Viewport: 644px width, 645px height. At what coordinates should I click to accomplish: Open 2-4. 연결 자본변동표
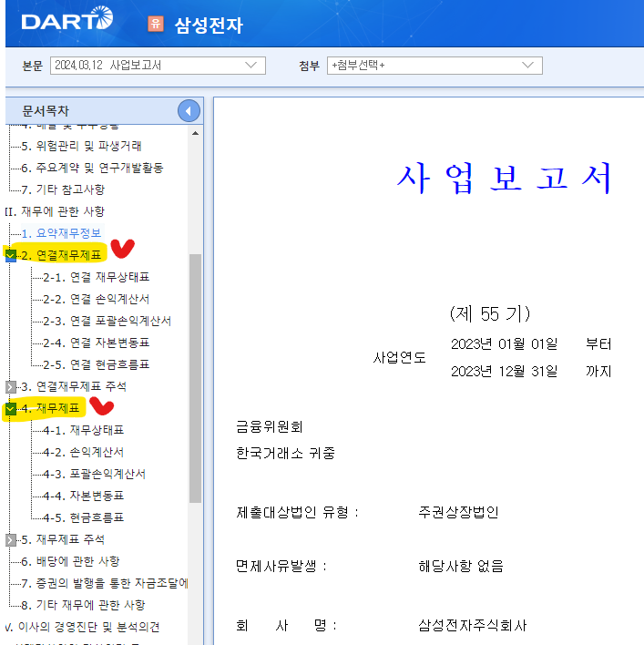click(x=97, y=343)
